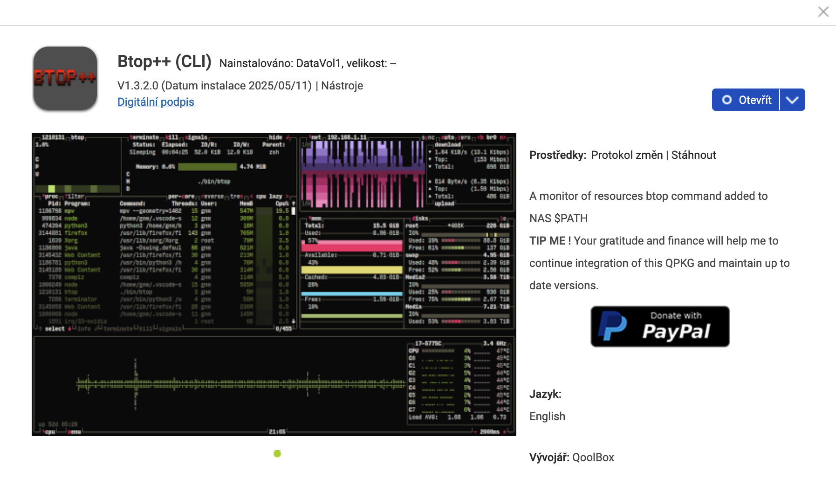Viewport: 836px width, 504px height.
Task: Click the English language entry
Action: 547,416
